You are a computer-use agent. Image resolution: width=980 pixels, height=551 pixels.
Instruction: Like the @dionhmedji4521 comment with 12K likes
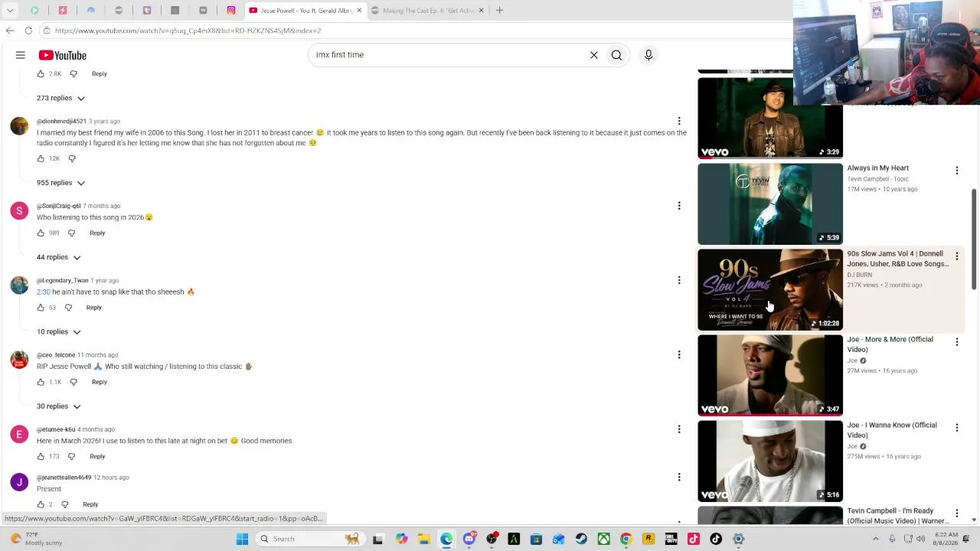pyautogui.click(x=41, y=158)
